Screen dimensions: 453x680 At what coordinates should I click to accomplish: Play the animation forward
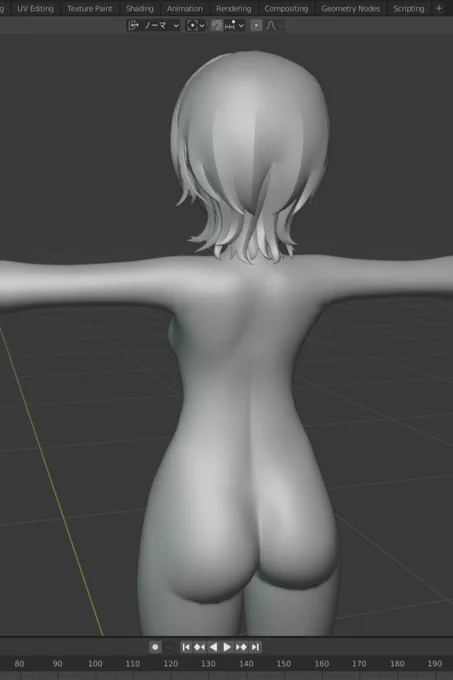coord(227,647)
